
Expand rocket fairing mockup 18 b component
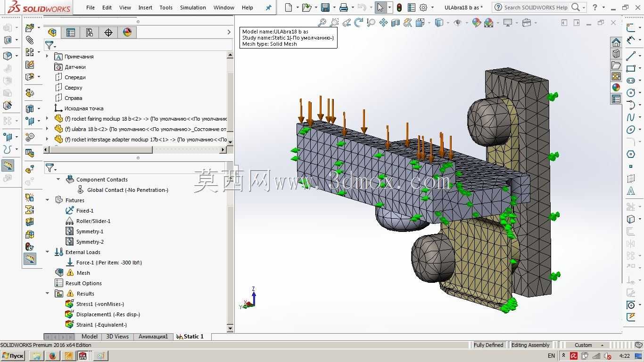point(47,119)
